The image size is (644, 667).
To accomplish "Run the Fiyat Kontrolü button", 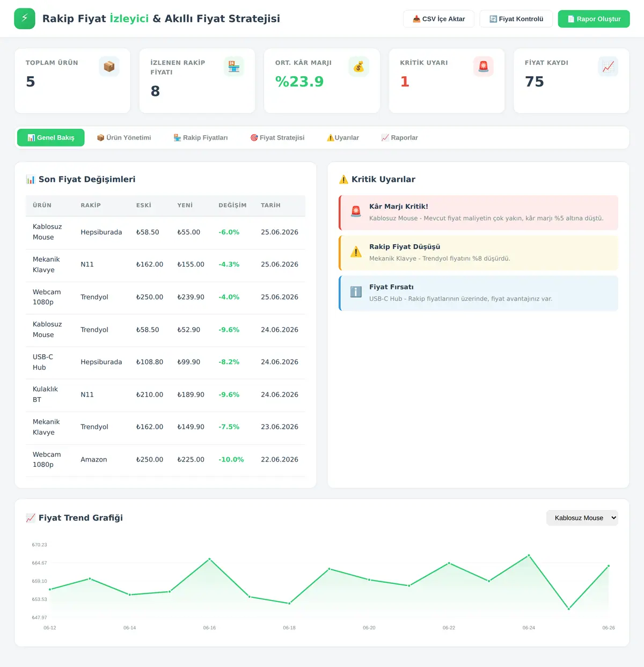I will 516,19.
